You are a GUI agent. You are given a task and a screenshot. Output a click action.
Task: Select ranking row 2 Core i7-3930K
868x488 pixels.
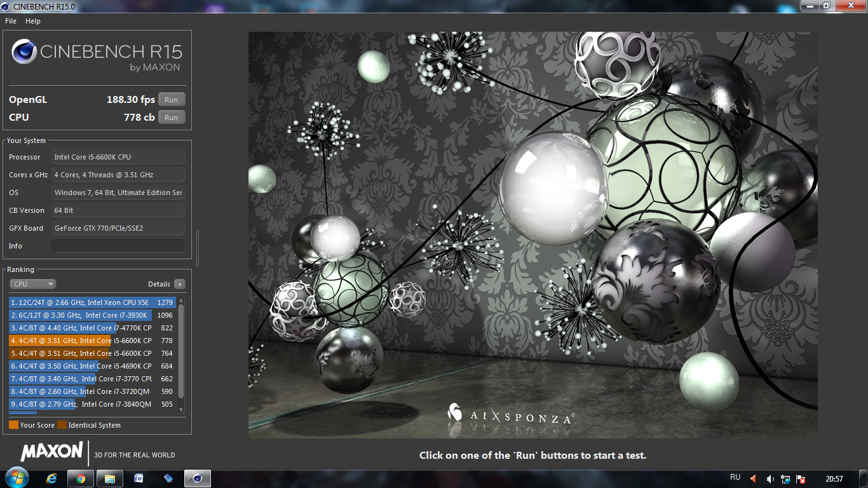point(92,315)
